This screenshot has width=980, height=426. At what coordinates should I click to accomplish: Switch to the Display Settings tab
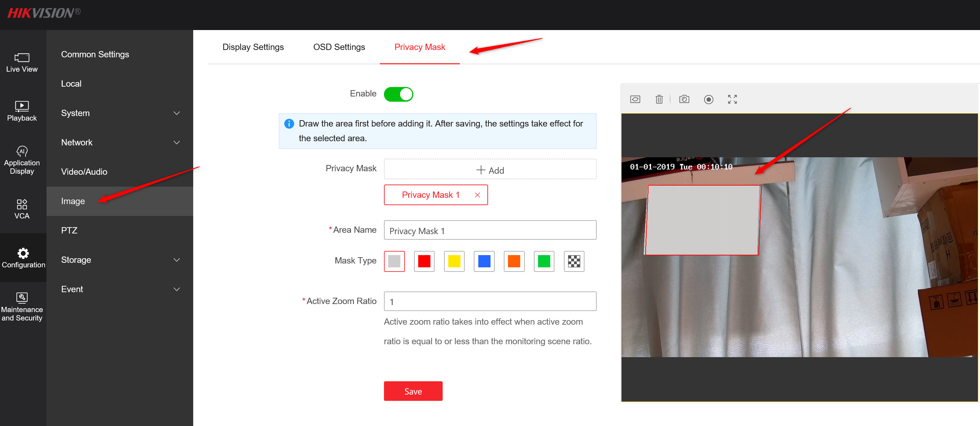(x=253, y=47)
